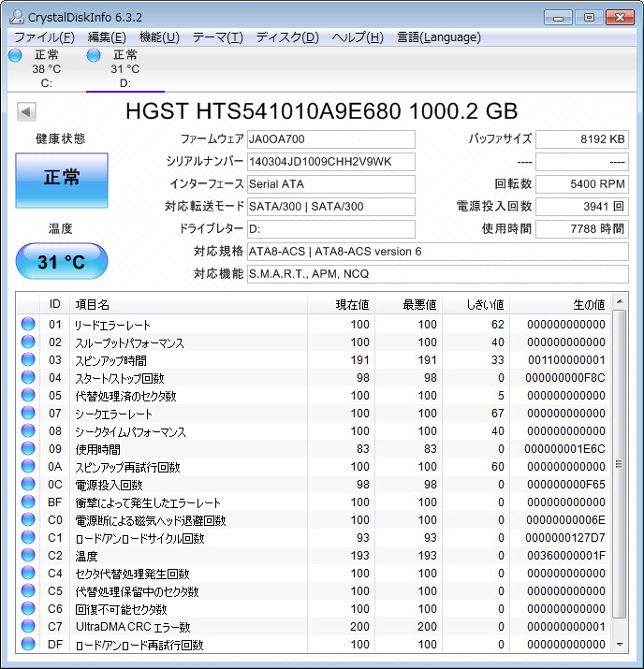This screenshot has height=669, width=644.
Task: Click the status icon for row DF
Action: 28,645
